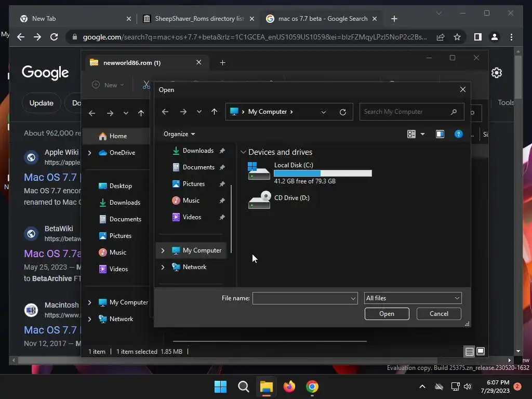Screen dimensions: 532x399
Task: Click the File name input field
Action: click(x=301, y=298)
